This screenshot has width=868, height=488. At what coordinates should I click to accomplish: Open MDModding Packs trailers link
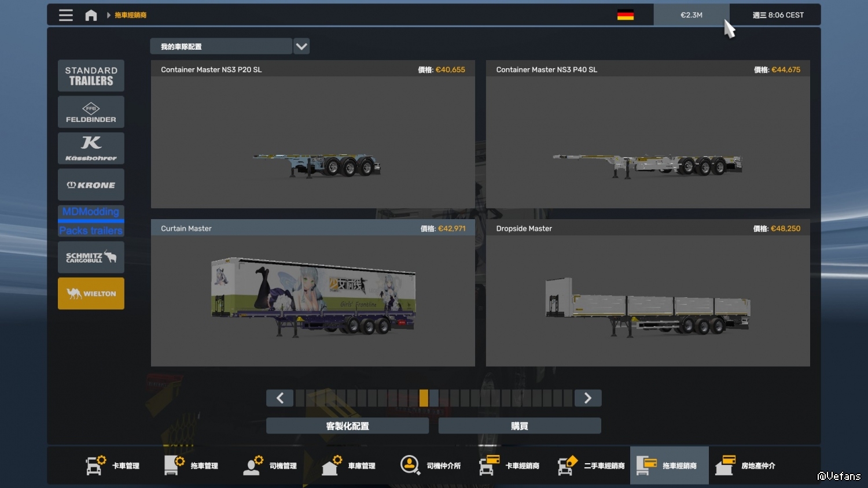click(x=91, y=221)
